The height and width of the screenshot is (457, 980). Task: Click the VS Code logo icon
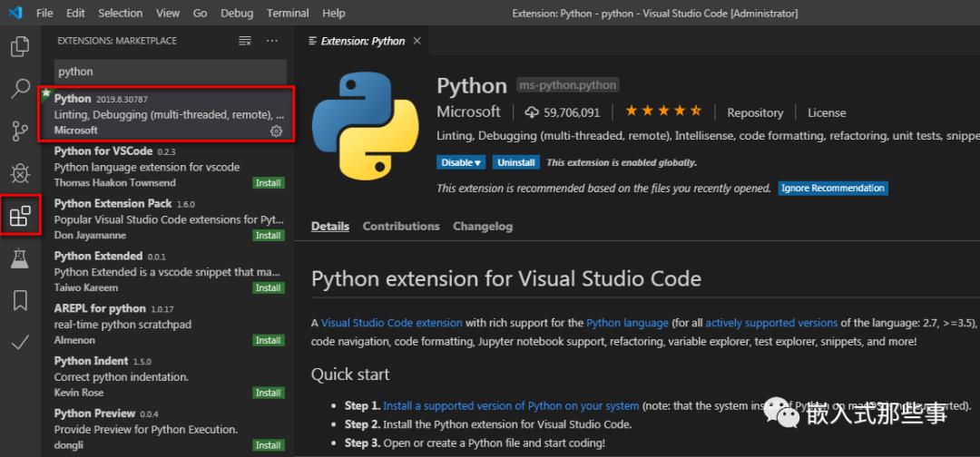click(x=15, y=13)
